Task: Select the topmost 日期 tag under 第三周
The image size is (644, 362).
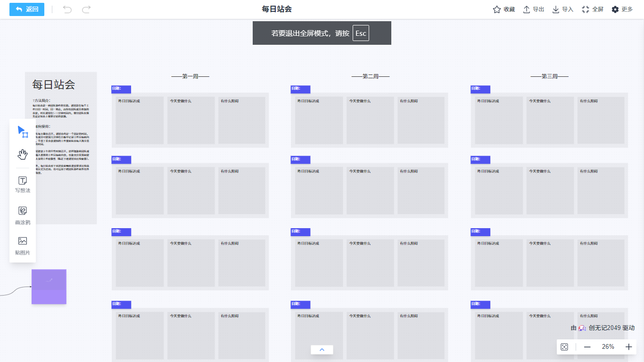Action: click(480, 89)
